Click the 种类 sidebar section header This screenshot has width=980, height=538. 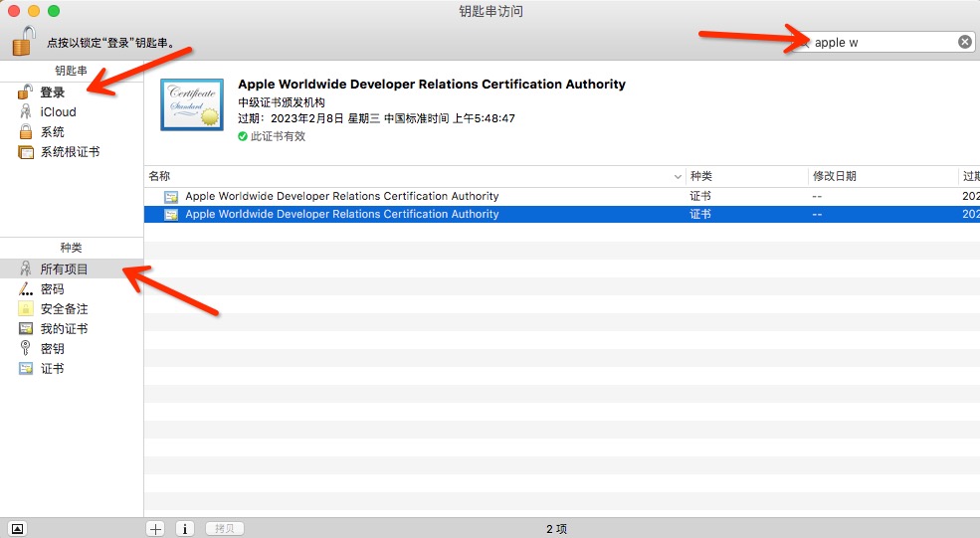click(x=72, y=248)
